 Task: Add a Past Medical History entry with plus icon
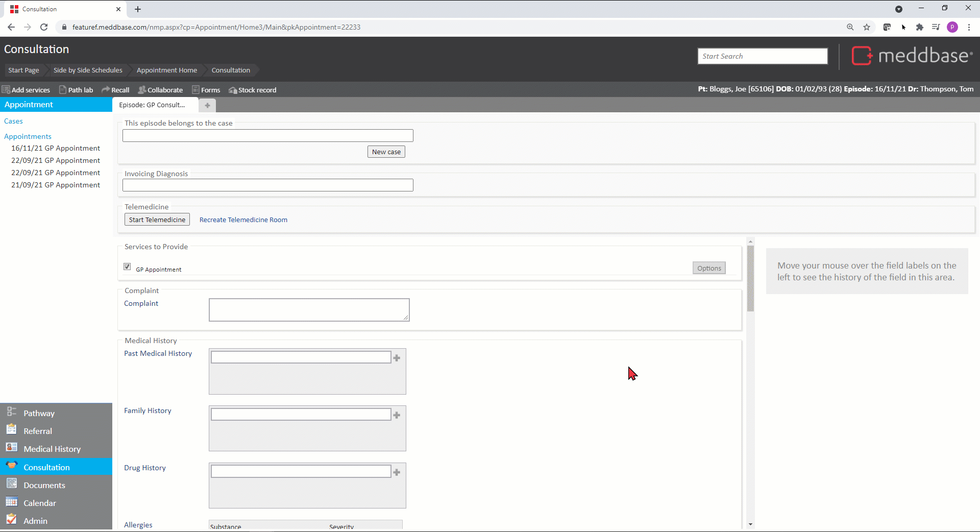pyautogui.click(x=397, y=358)
